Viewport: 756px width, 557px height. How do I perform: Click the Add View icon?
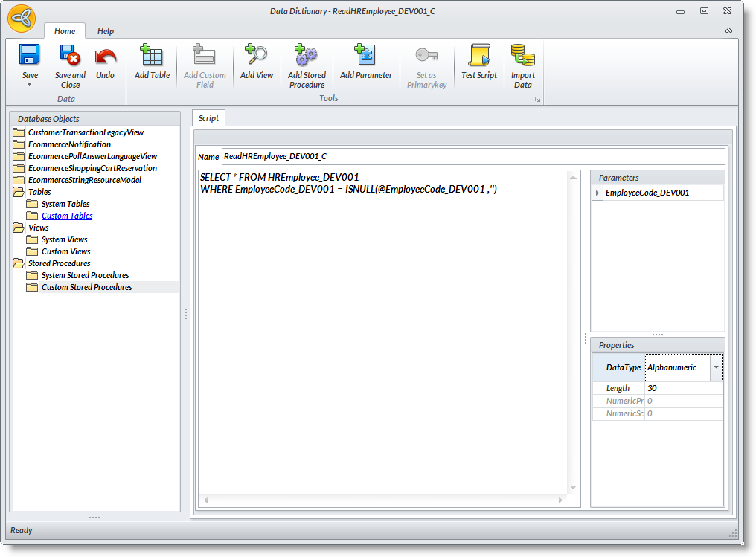tap(256, 56)
